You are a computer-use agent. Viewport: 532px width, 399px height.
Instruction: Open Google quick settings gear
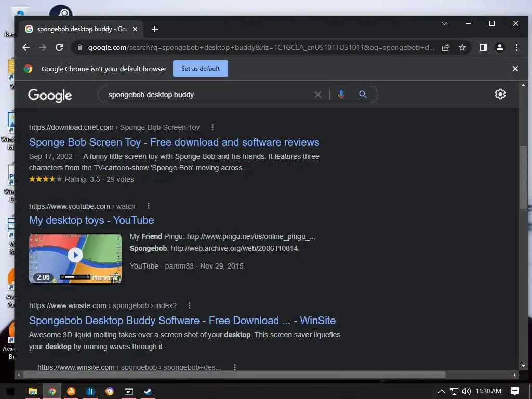[500, 94]
